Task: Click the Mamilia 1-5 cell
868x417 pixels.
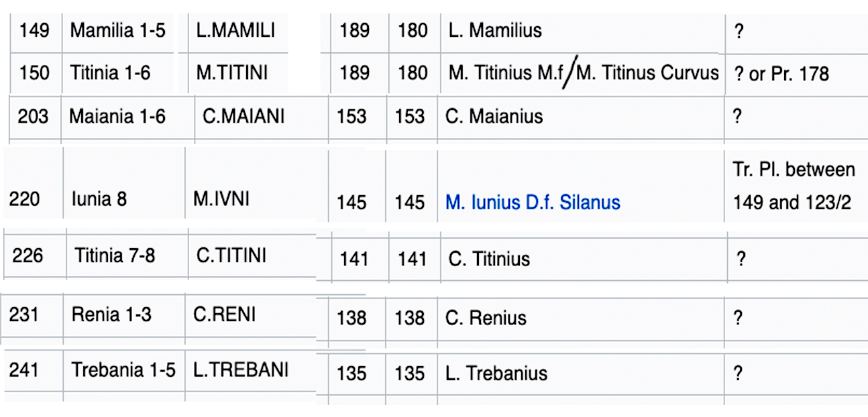Action: coord(117,30)
